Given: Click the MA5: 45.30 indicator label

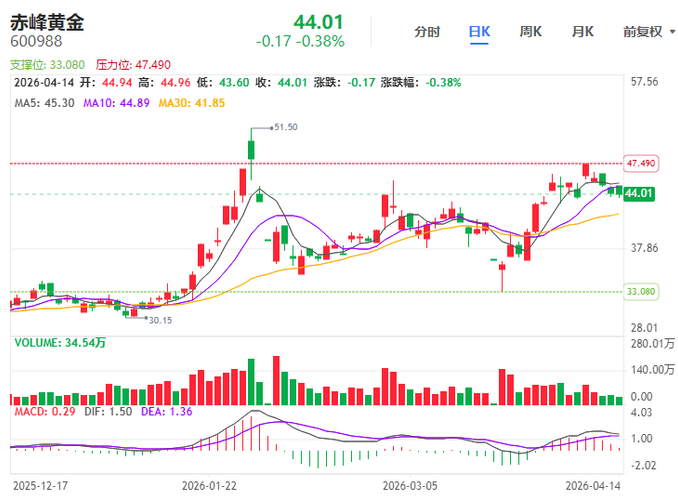Looking at the screenshot, I should coord(45,103).
